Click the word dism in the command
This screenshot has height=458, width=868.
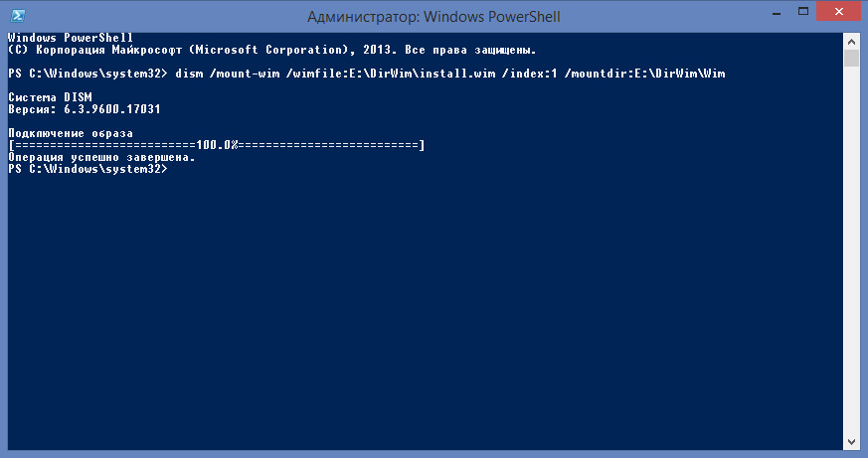[190, 75]
